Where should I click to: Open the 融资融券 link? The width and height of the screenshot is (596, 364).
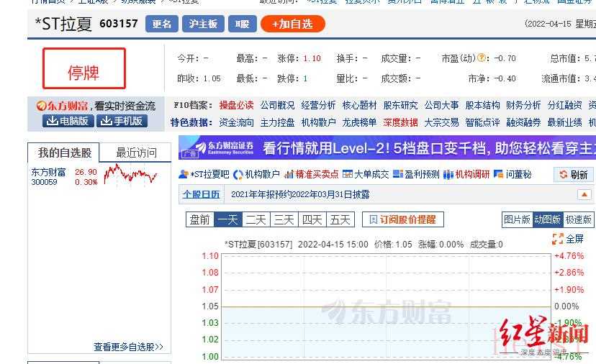(x=523, y=122)
